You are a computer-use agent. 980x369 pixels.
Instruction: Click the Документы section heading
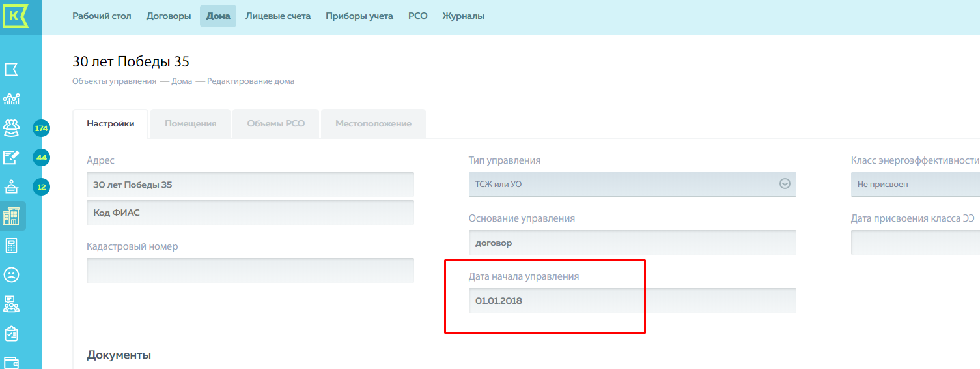[119, 355]
